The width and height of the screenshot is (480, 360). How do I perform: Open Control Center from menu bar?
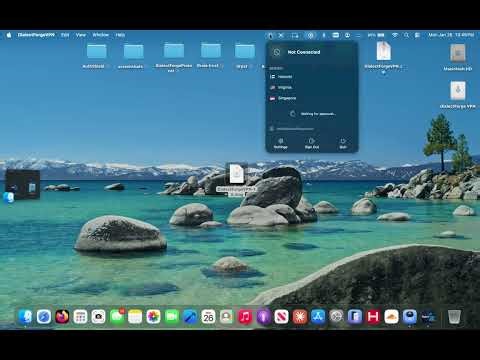click(x=417, y=35)
